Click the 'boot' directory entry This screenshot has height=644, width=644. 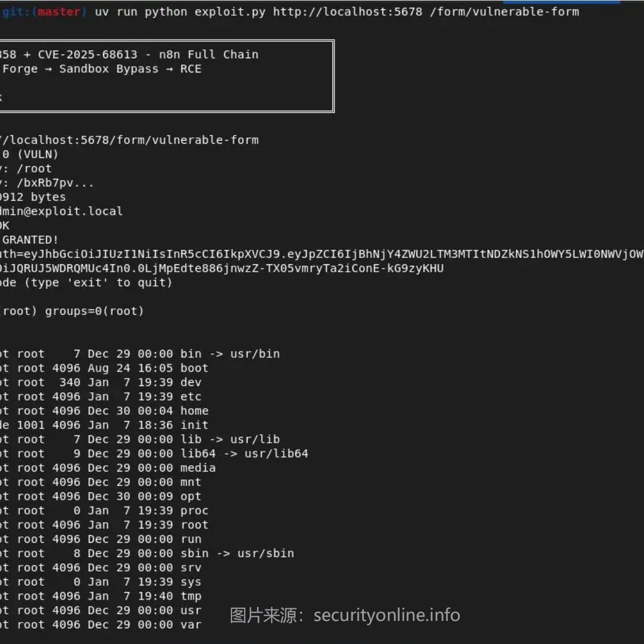pyautogui.click(x=195, y=368)
